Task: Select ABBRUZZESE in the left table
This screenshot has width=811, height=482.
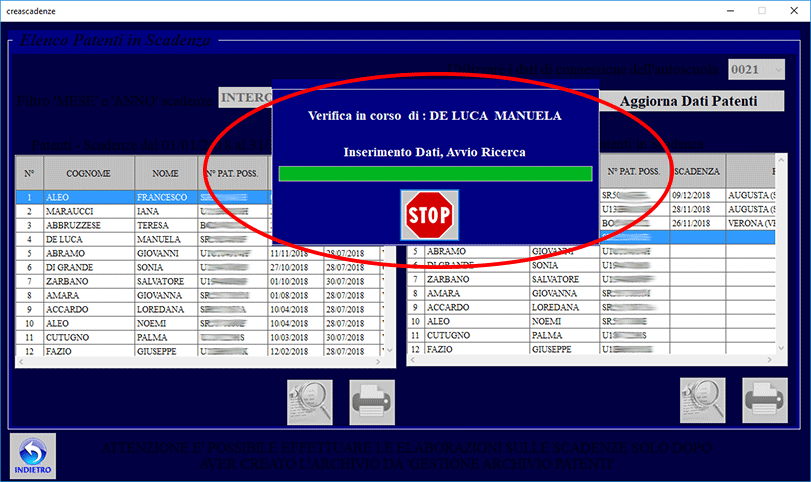Action: pyautogui.click(x=73, y=225)
